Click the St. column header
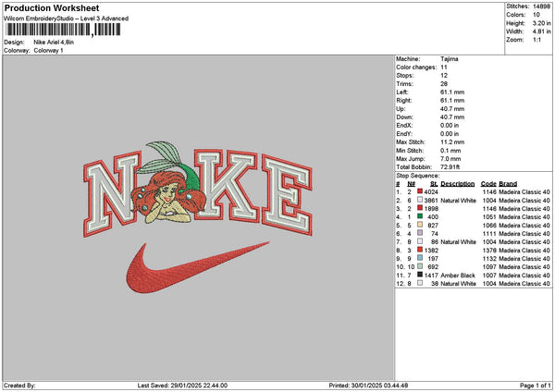The height and width of the screenshot is (392, 555). tap(435, 184)
